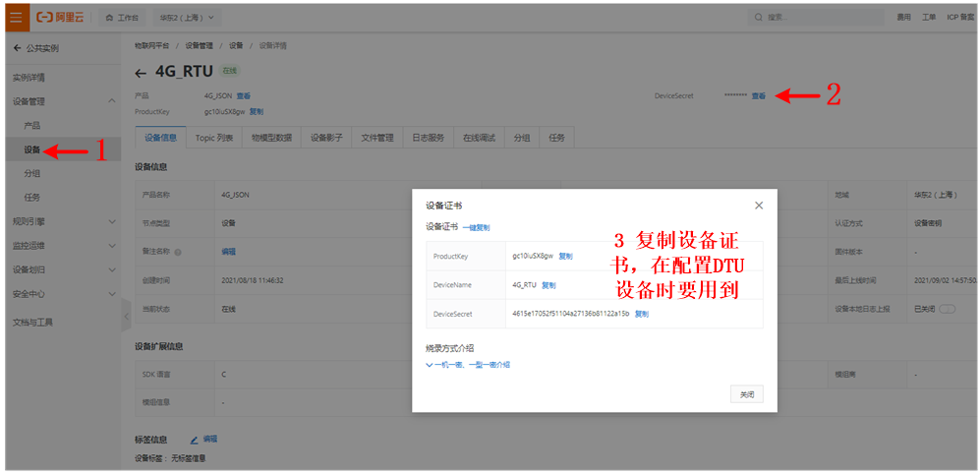Image resolution: width=980 pixels, height=474 pixels.
Task: Expand the Rules Engine sidebar section
Action: (112, 221)
